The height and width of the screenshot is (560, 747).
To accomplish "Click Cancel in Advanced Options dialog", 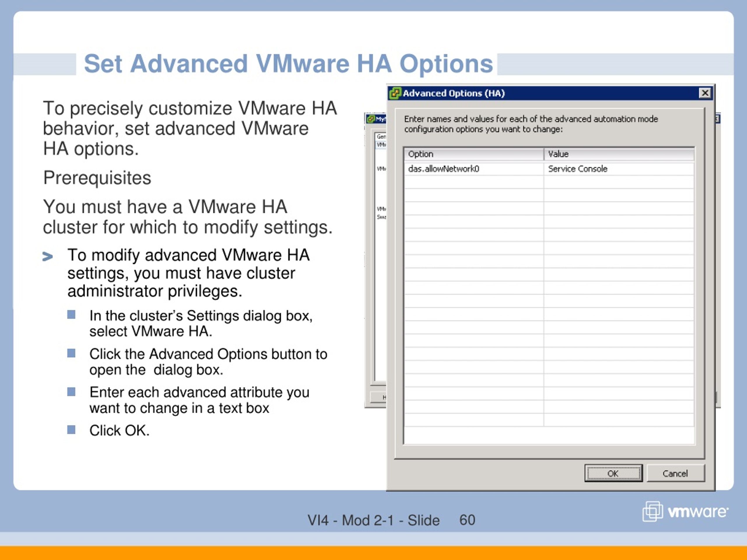I will 676,473.
